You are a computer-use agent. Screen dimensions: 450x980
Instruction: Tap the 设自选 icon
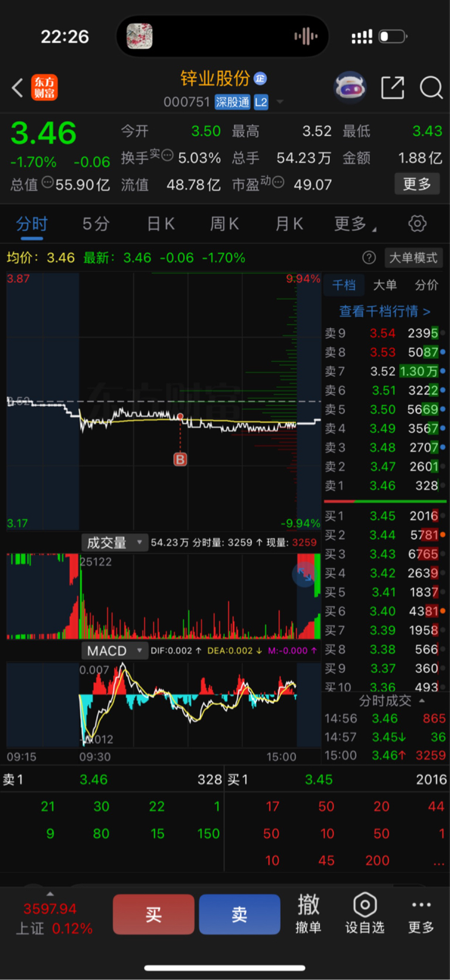click(x=364, y=913)
